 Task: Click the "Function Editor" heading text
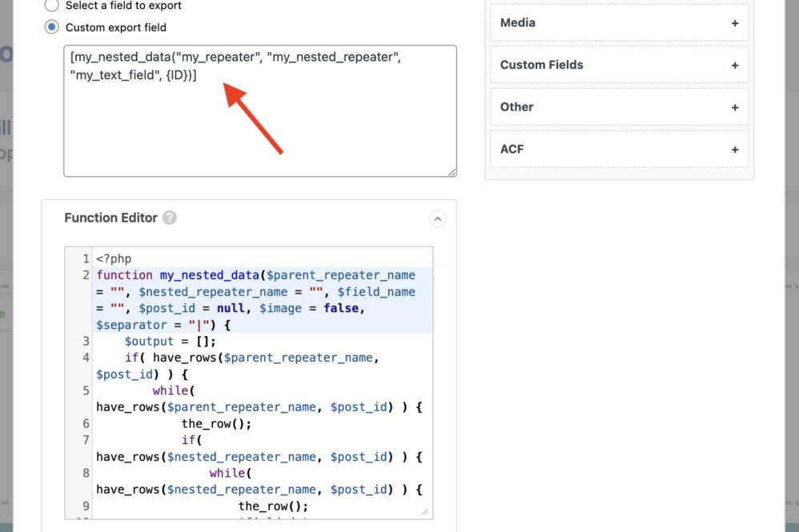tap(111, 218)
